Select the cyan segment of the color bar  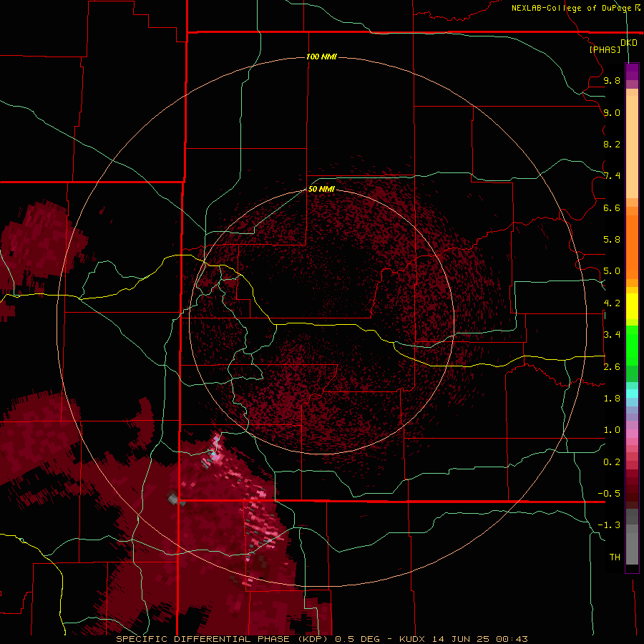click(x=632, y=394)
